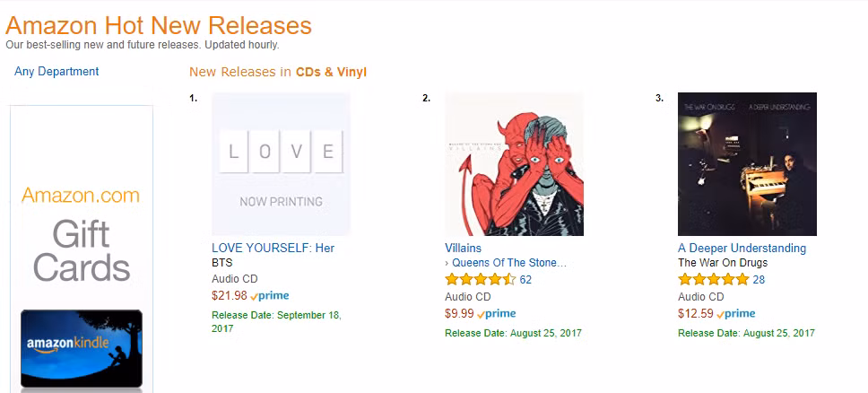Open the Queens Of The Stone artist link
The width and height of the screenshot is (868, 393).
509,263
